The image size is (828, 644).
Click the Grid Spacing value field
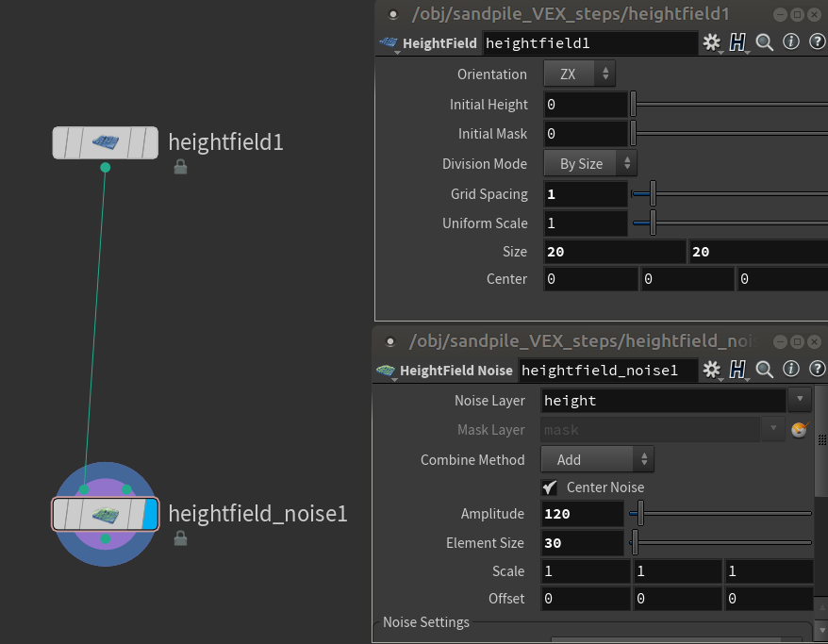(585, 194)
